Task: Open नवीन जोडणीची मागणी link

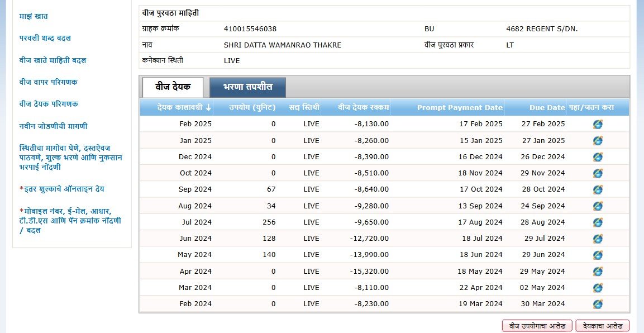Action: coord(53,126)
